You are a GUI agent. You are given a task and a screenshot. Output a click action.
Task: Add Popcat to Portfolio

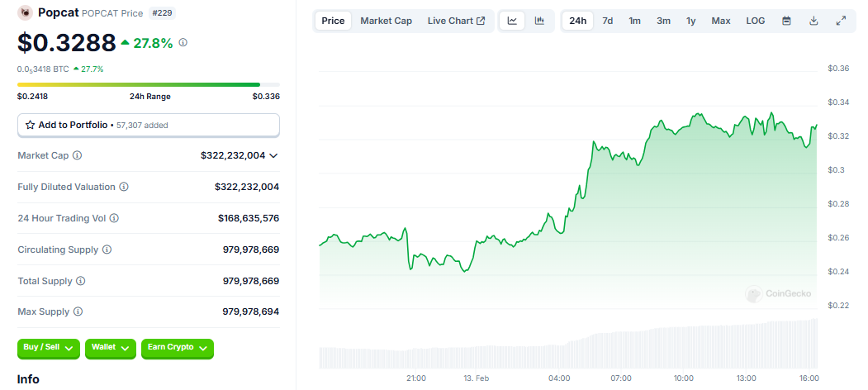click(x=149, y=126)
